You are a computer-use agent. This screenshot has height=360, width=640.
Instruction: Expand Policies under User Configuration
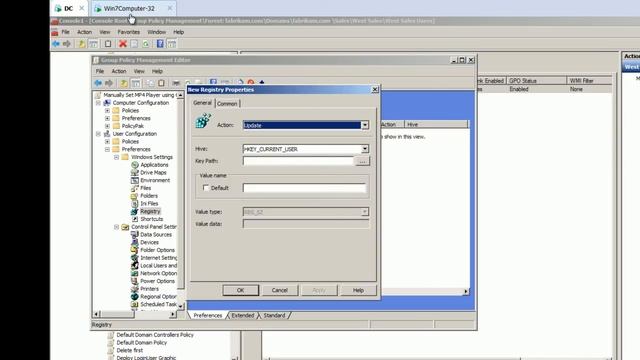pos(107,142)
